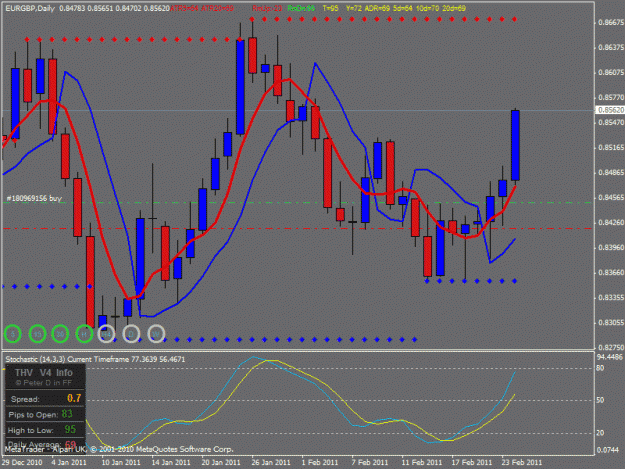Click the '10 Jan 2011' date label
Screen dimensions: 625x469
point(121,462)
